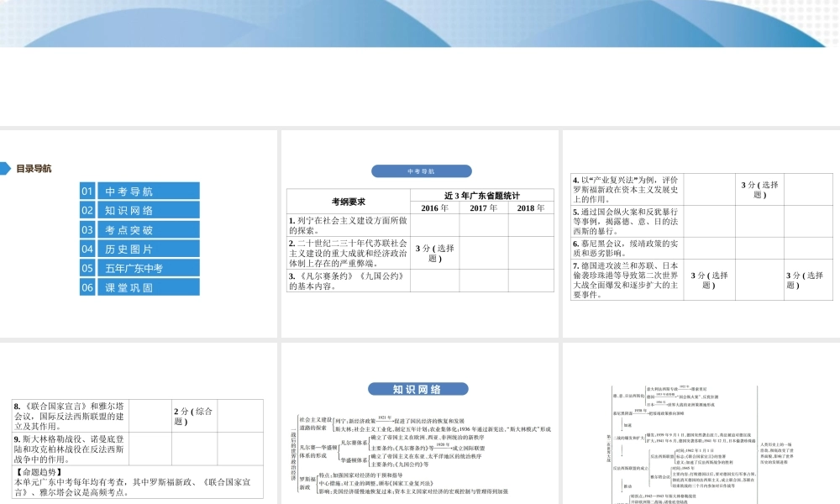Click the 3分(选择题) cell in row 4
The height and width of the screenshot is (504, 840).
[759, 190]
